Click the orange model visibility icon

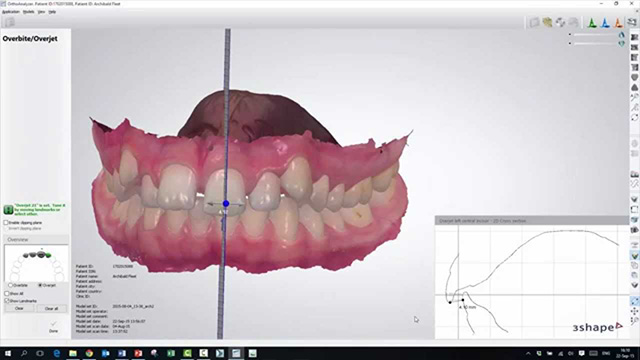(618, 23)
